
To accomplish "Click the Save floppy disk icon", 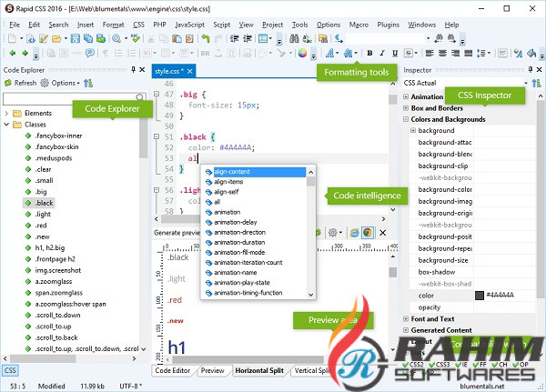I will pos(76,38).
